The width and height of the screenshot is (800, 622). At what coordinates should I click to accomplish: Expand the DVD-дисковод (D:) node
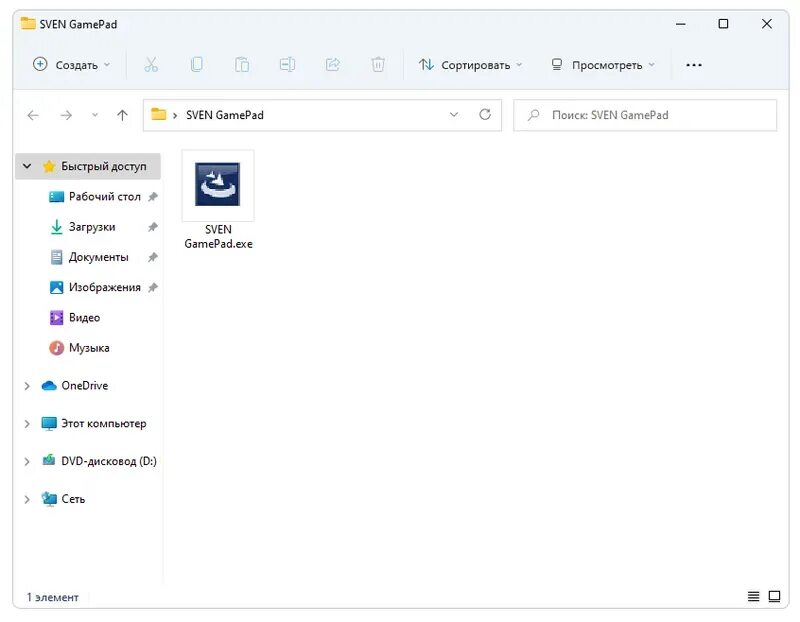pyautogui.click(x=27, y=462)
